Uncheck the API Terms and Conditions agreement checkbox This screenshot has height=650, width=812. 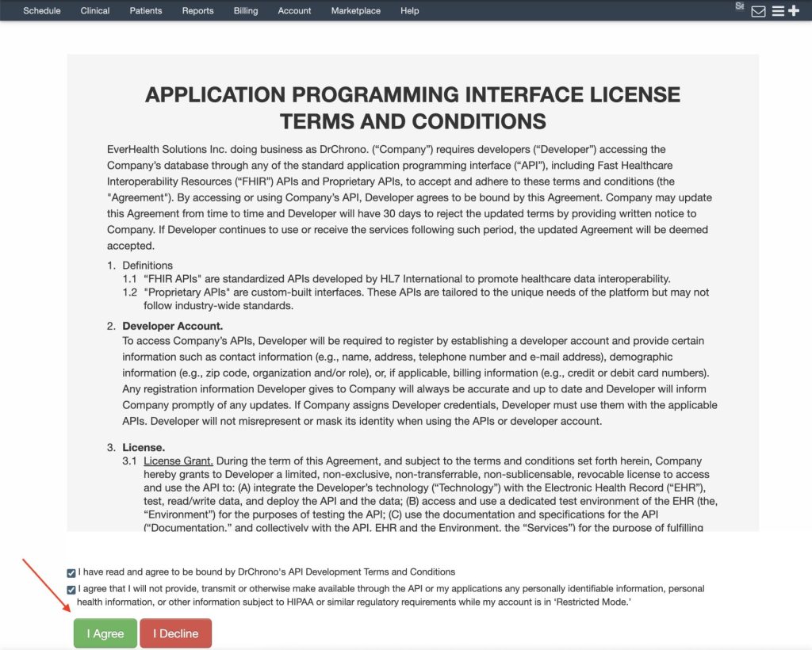click(x=71, y=573)
